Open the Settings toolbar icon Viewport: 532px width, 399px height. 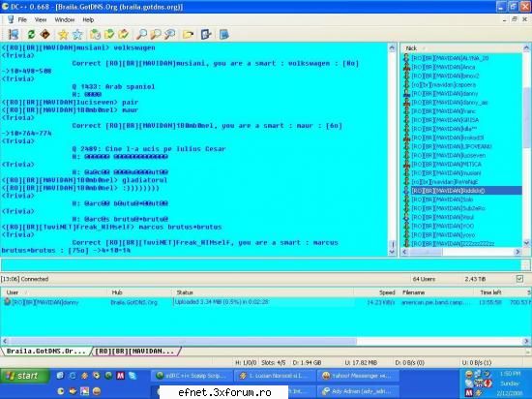click(206, 34)
